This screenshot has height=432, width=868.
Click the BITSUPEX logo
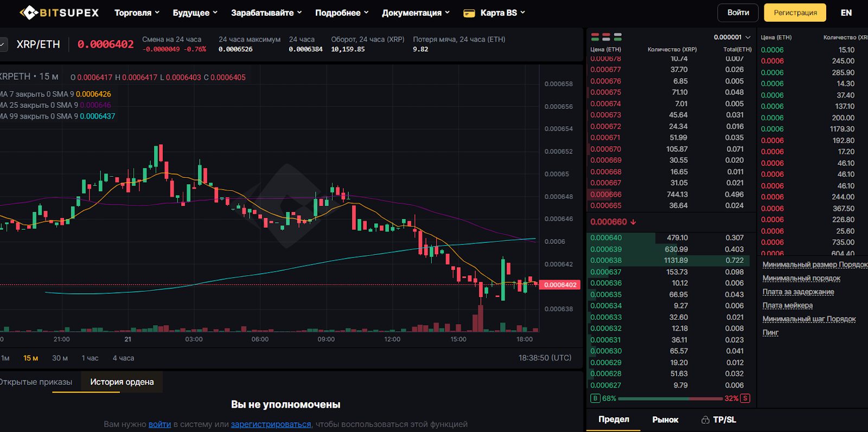tap(59, 12)
